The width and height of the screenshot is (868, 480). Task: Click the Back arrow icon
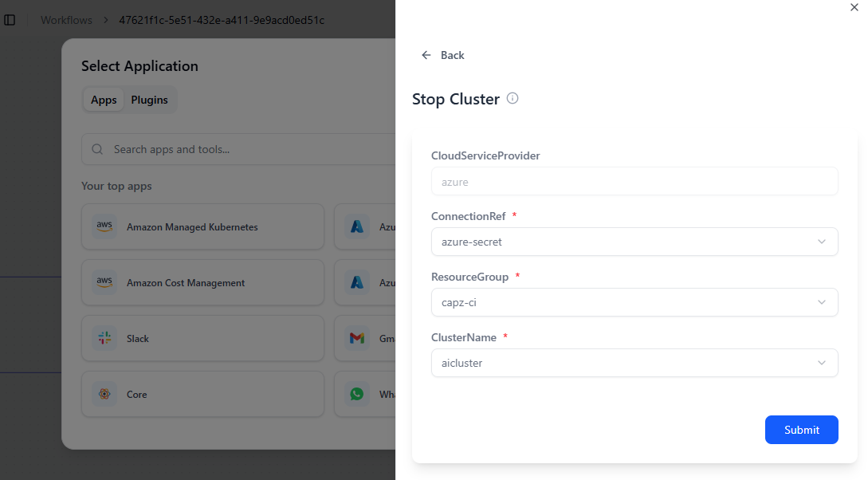pyautogui.click(x=426, y=55)
